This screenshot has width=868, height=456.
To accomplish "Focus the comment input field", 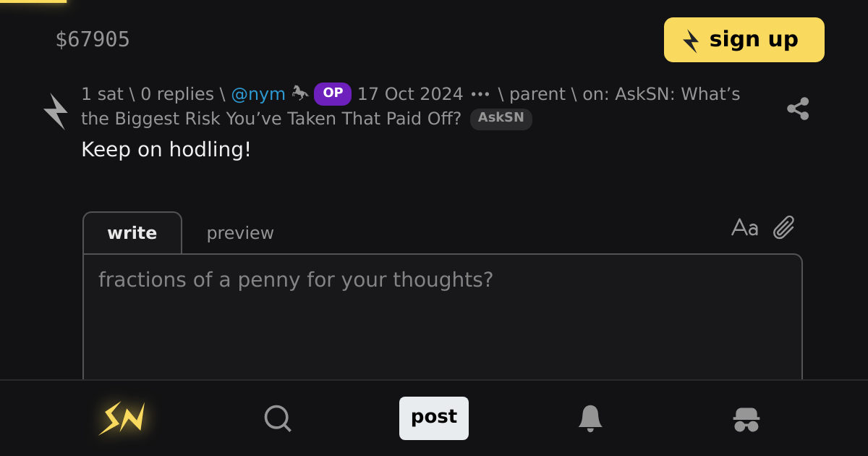I will (441, 311).
